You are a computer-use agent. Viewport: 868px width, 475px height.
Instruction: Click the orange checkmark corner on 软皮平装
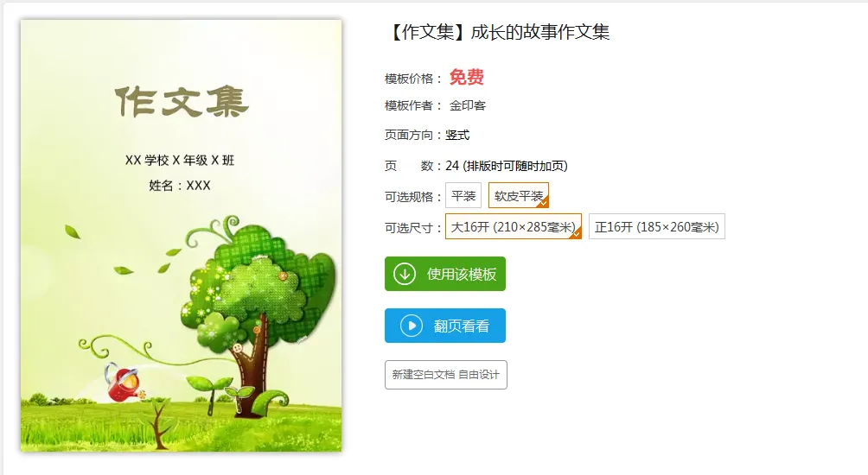click(x=543, y=202)
